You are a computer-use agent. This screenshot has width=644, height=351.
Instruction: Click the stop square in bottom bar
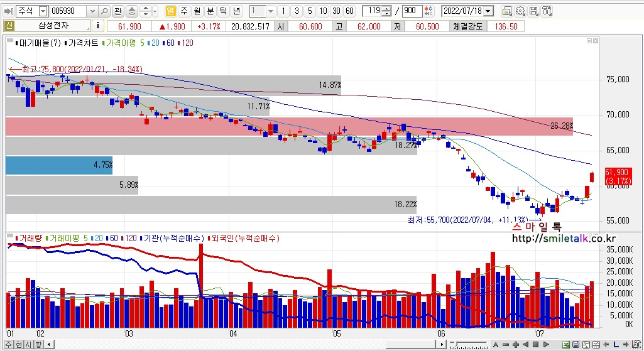click(535, 345)
